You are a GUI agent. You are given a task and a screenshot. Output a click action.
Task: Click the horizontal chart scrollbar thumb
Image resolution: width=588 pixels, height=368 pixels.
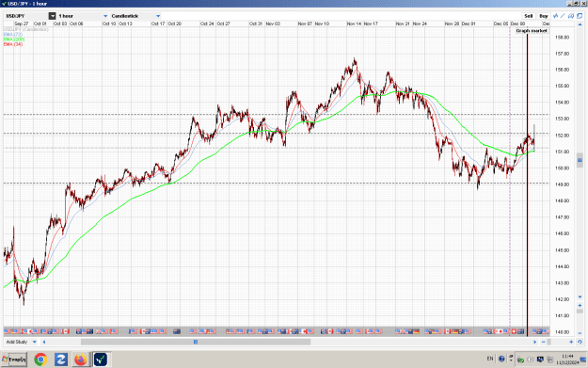pyautogui.click(x=196, y=342)
